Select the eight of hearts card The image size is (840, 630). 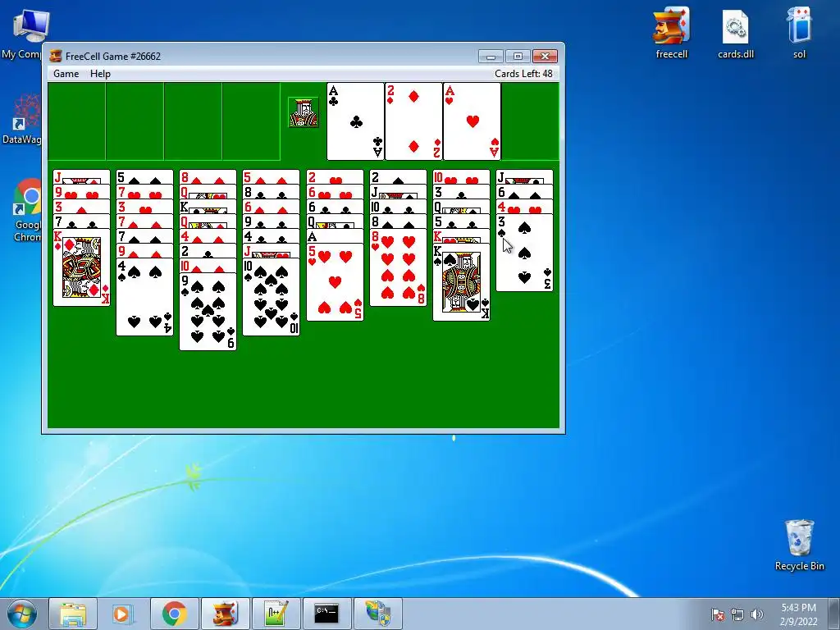click(398, 267)
